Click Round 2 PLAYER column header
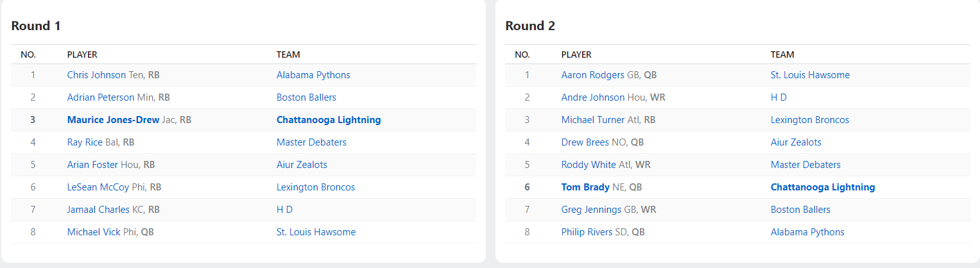Viewport: 980px width, 268px height. 576,54
